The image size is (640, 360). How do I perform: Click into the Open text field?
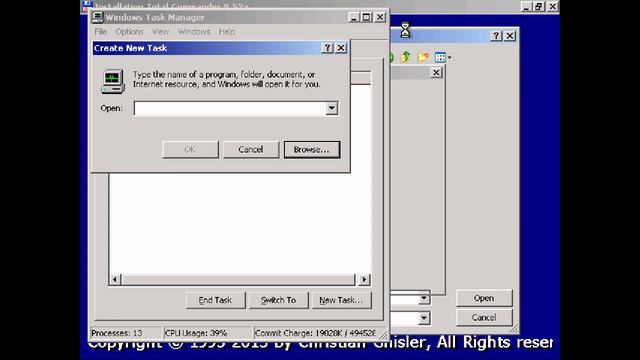pyautogui.click(x=230, y=108)
